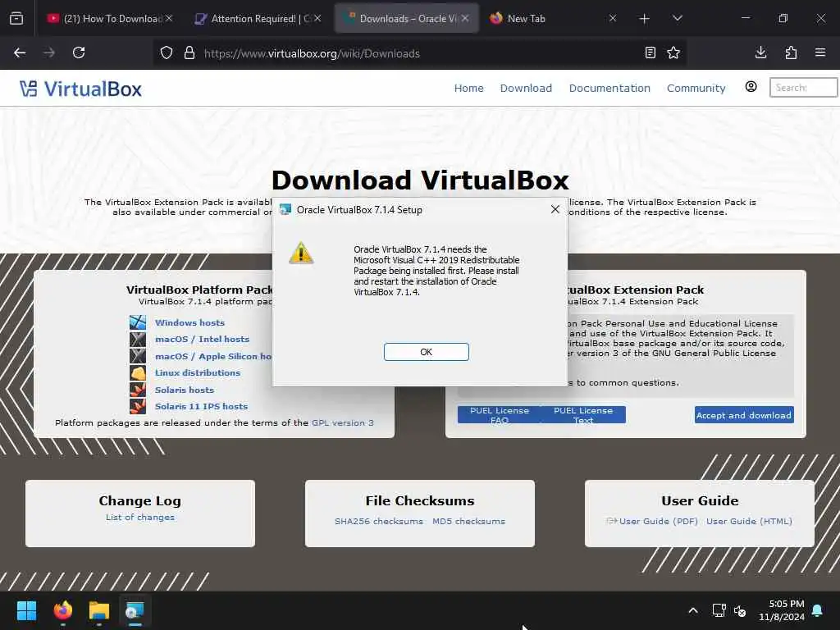Open the Download nav link

click(526, 88)
